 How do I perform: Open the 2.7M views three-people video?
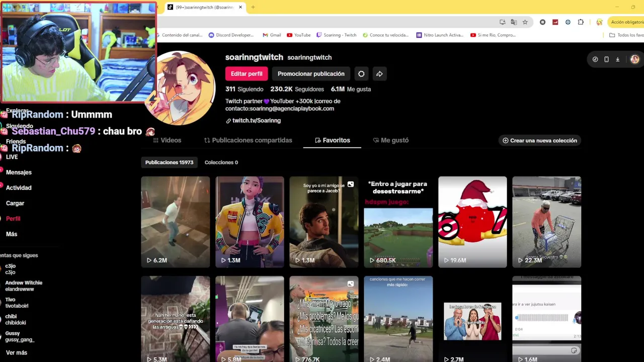pyautogui.click(x=472, y=319)
